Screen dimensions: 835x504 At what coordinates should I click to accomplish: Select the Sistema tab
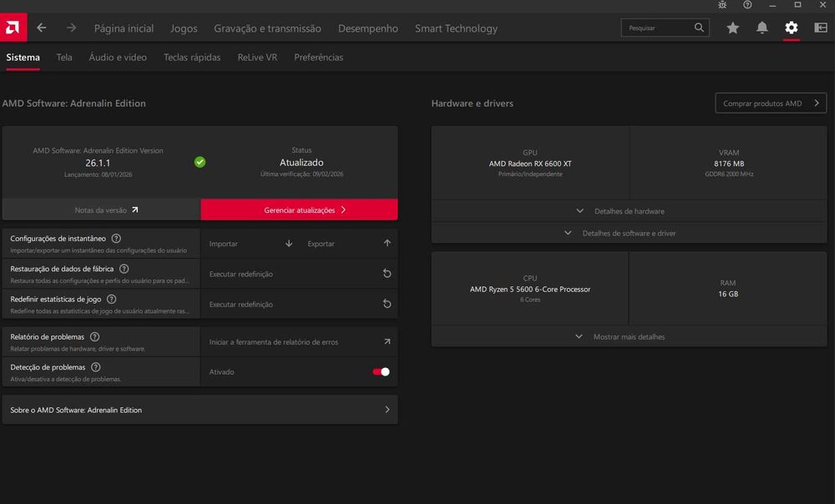23,57
